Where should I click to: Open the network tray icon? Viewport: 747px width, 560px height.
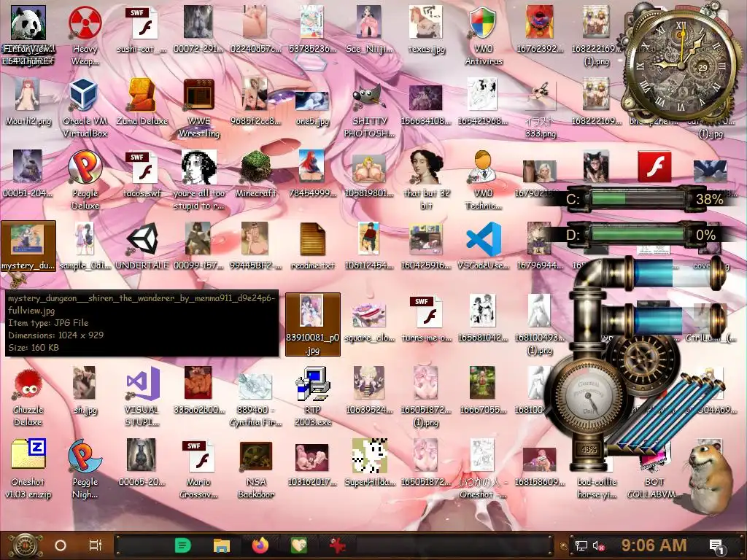pos(581,546)
